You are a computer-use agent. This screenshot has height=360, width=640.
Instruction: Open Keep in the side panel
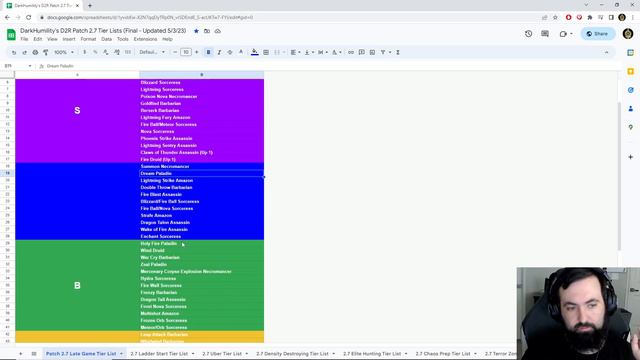tap(631, 71)
